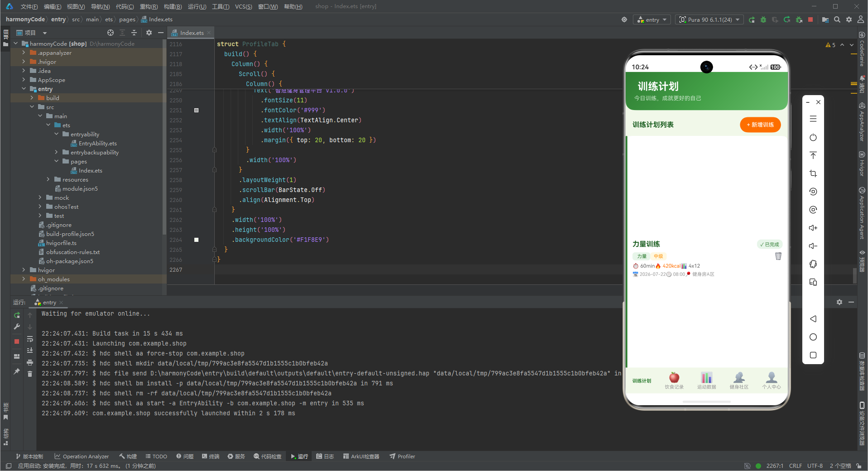868x471 pixels.
Task: Open the entry run configuration dropdown
Action: tap(653, 19)
